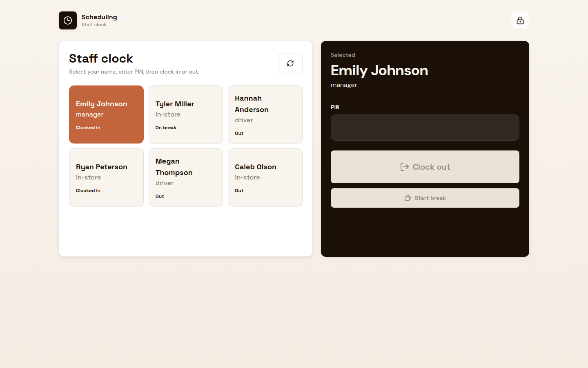Click "driver" role on Megan Thompson card
This screenshot has width=588, height=368.
(x=165, y=183)
